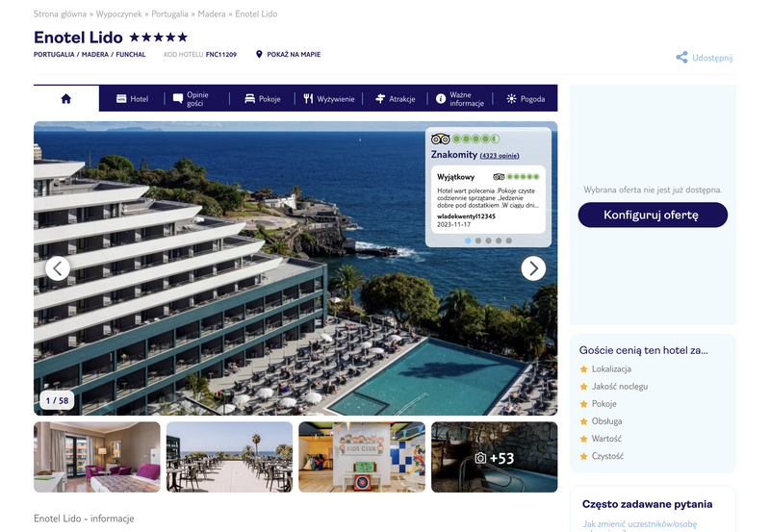Click the TripAdvisor owl logo
The image size is (770, 532).
(440, 139)
